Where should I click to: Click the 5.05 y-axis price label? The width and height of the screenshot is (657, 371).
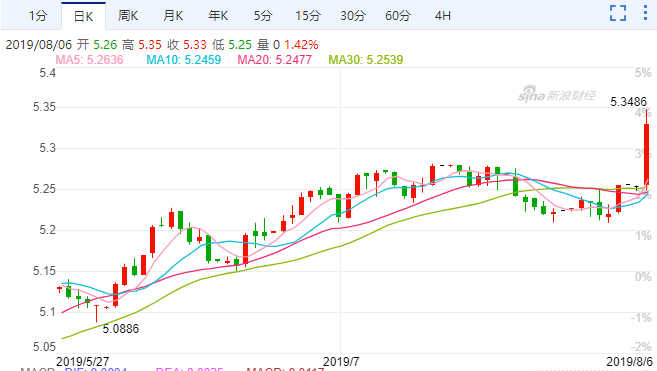pyautogui.click(x=44, y=347)
